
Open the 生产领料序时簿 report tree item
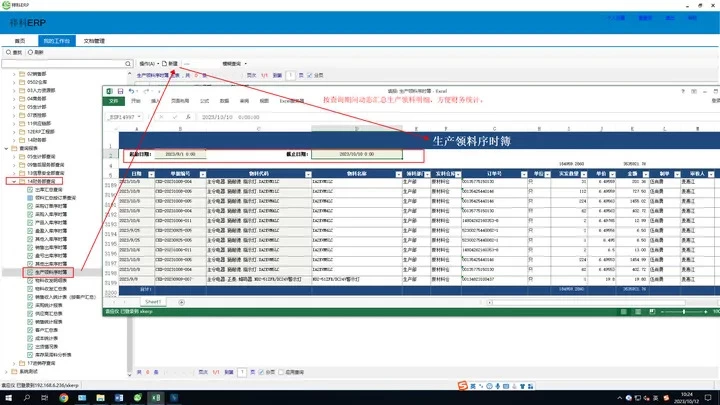pos(54,272)
